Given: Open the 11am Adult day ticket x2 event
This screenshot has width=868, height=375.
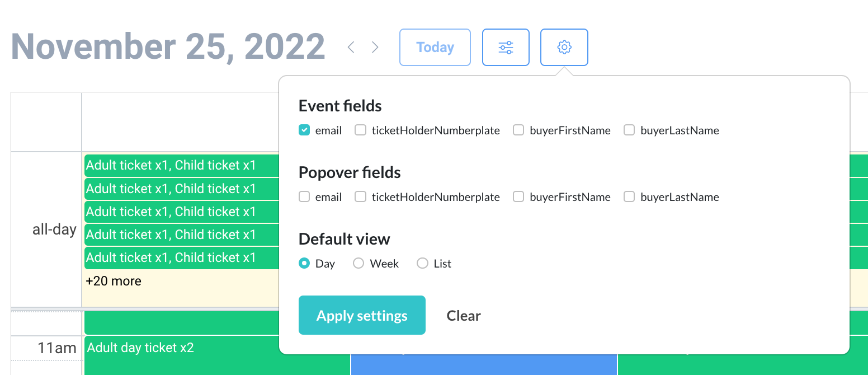Looking at the screenshot, I should pos(141,348).
